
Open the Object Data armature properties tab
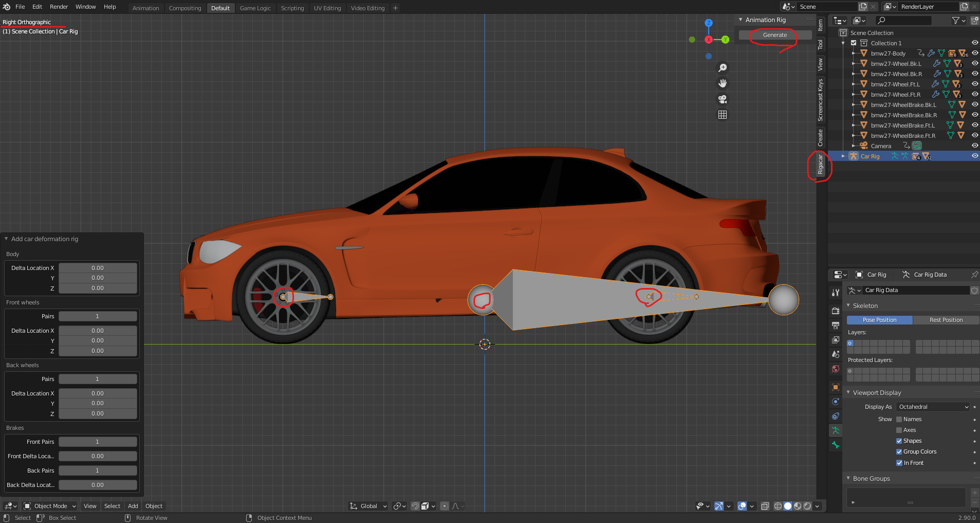pyautogui.click(x=836, y=430)
